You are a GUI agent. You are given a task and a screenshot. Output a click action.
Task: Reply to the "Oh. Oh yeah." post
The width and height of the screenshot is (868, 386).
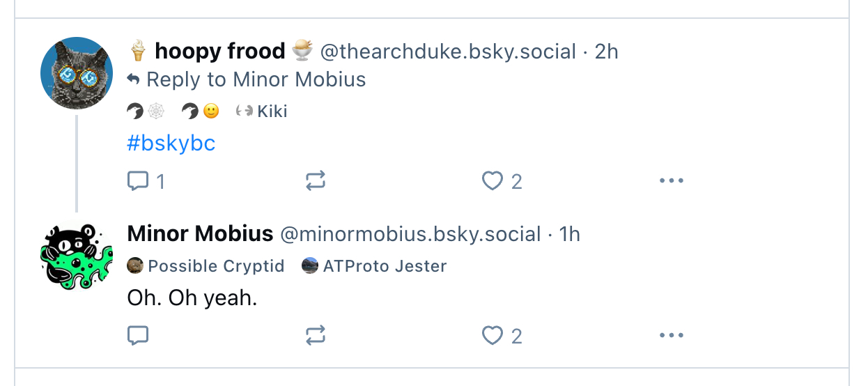pos(138,337)
